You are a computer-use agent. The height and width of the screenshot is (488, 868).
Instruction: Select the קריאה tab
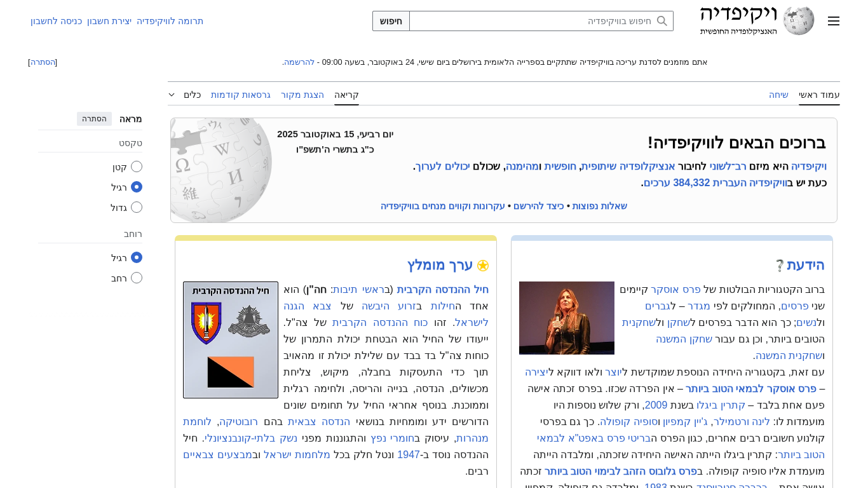346,95
